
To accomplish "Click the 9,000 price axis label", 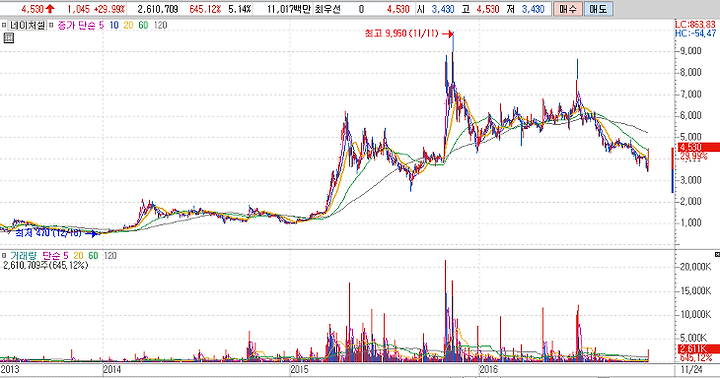I will [691, 51].
